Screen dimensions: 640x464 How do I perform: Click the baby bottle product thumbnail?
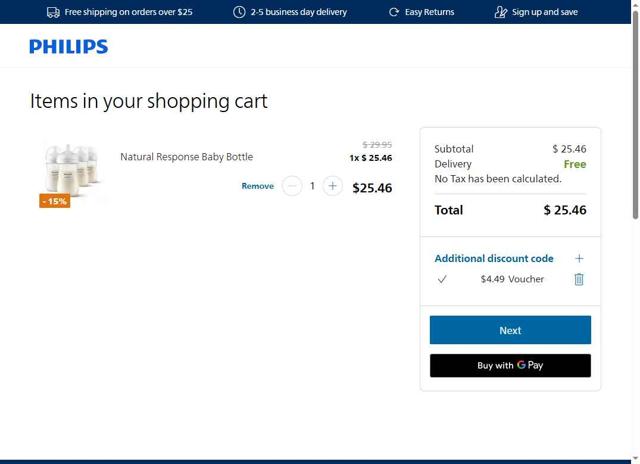coord(70,168)
